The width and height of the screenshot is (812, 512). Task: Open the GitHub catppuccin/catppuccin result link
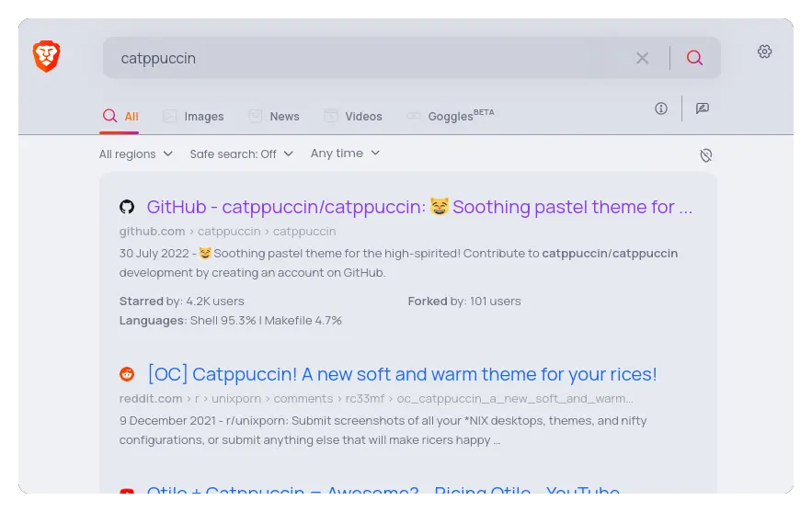[419, 207]
